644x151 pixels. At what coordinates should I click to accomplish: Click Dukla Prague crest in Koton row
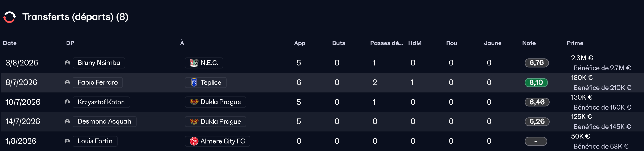click(194, 102)
